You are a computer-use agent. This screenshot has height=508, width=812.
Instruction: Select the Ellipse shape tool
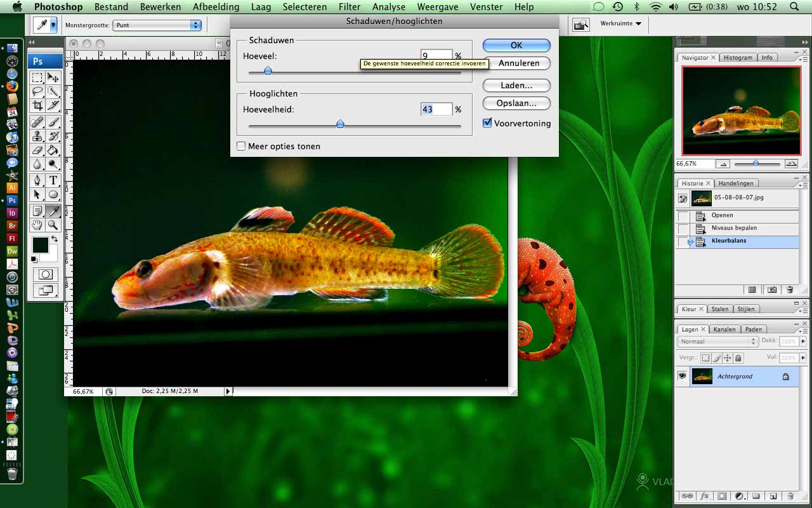tap(53, 195)
